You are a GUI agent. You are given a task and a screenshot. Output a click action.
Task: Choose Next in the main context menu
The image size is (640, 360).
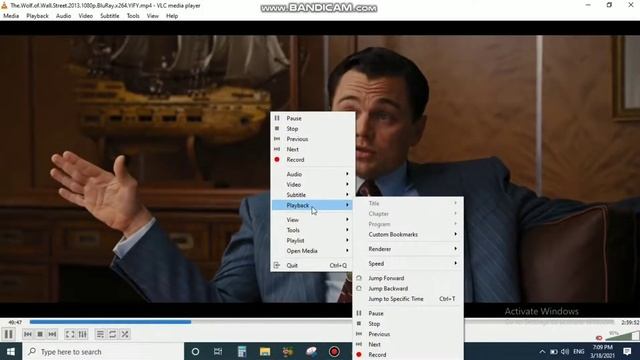click(313, 149)
